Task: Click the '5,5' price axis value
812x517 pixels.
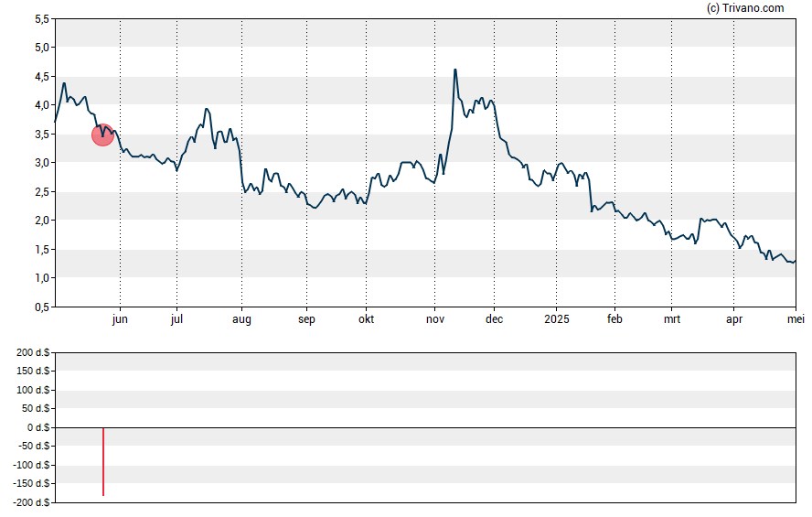Action: coord(42,19)
